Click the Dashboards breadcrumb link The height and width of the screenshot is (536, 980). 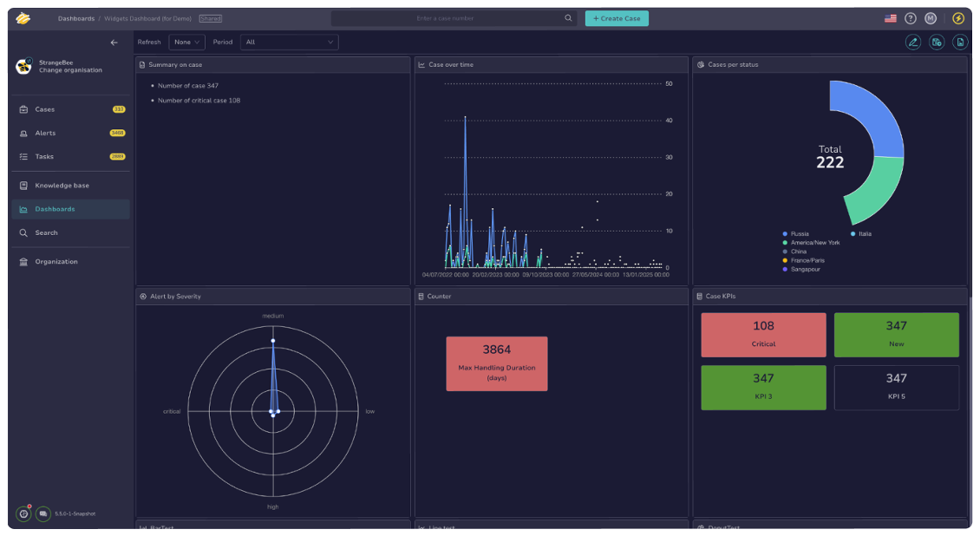76,19
